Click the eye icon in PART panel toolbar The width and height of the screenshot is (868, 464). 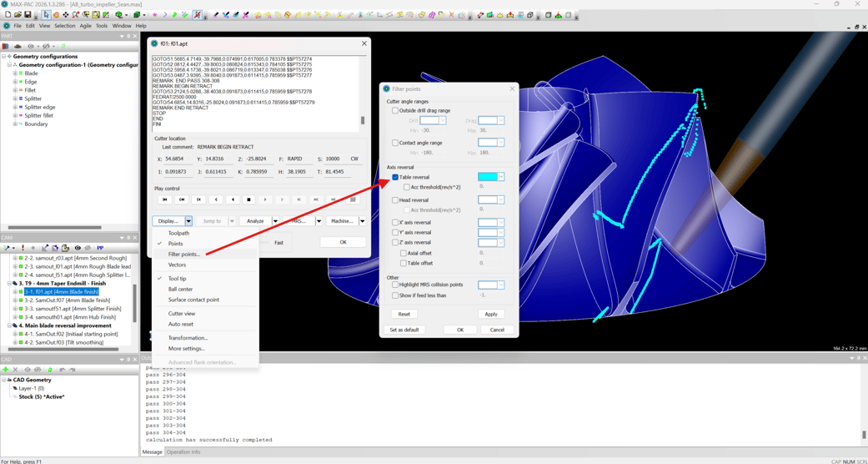point(31,47)
